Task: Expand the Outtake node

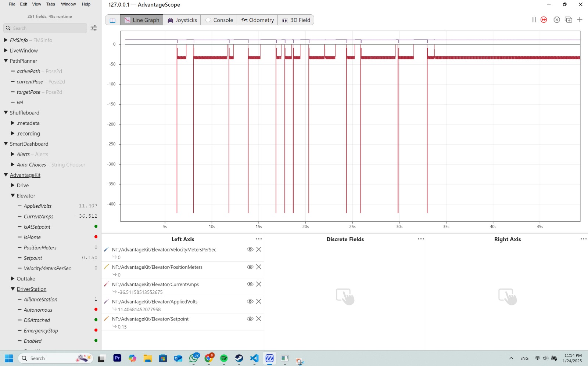Action: 13,279
